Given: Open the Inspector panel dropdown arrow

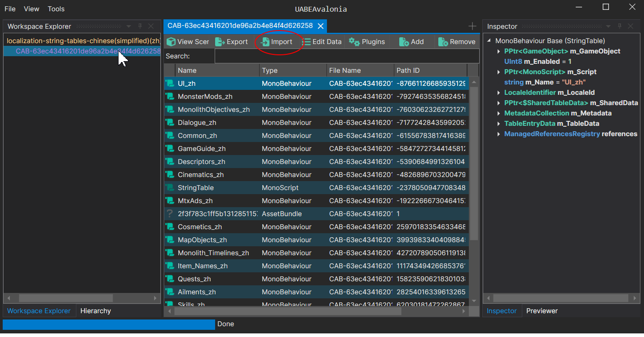Looking at the screenshot, I should click(609, 27).
